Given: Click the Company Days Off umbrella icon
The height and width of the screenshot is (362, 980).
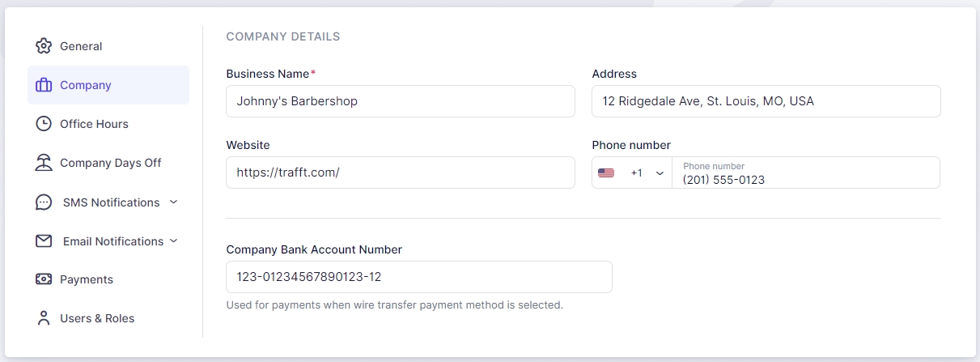Looking at the screenshot, I should click(x=44, y=163).
